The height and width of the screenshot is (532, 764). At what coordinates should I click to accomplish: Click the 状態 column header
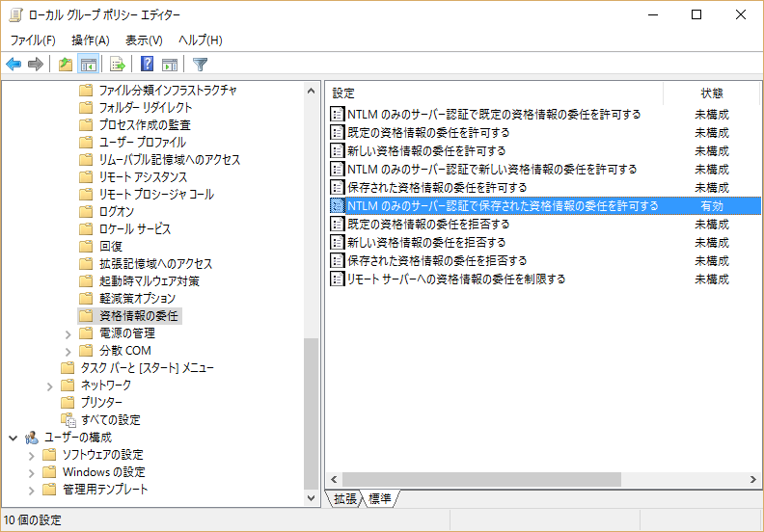[711, 93]
